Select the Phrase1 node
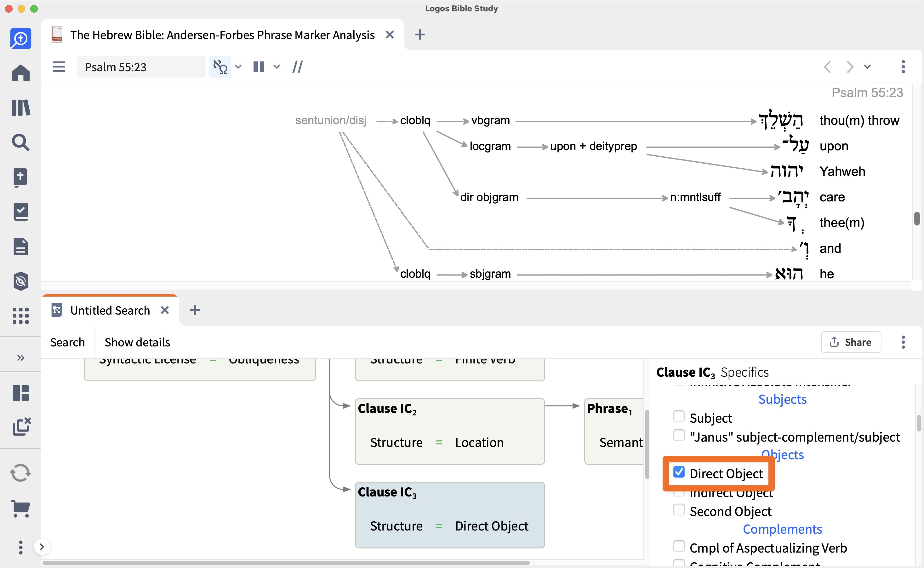The height and width of the screenshot is (568, 924). pos(614,431)
